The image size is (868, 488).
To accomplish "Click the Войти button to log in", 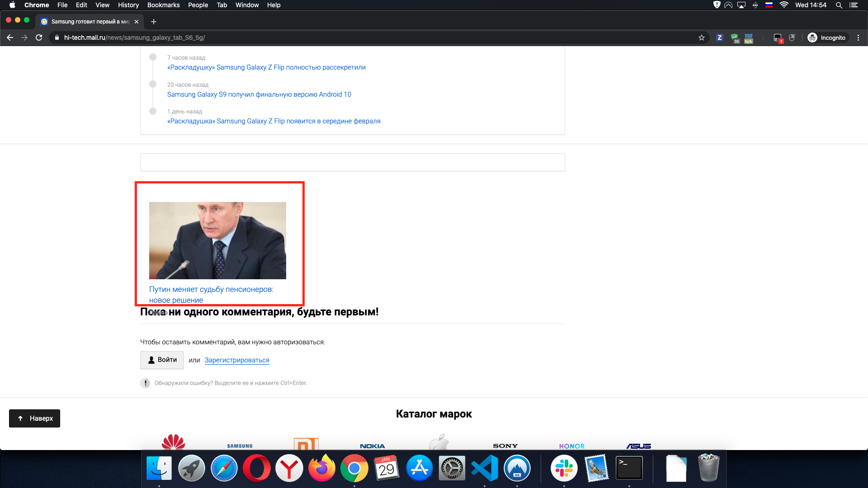I will pos(162,360).
